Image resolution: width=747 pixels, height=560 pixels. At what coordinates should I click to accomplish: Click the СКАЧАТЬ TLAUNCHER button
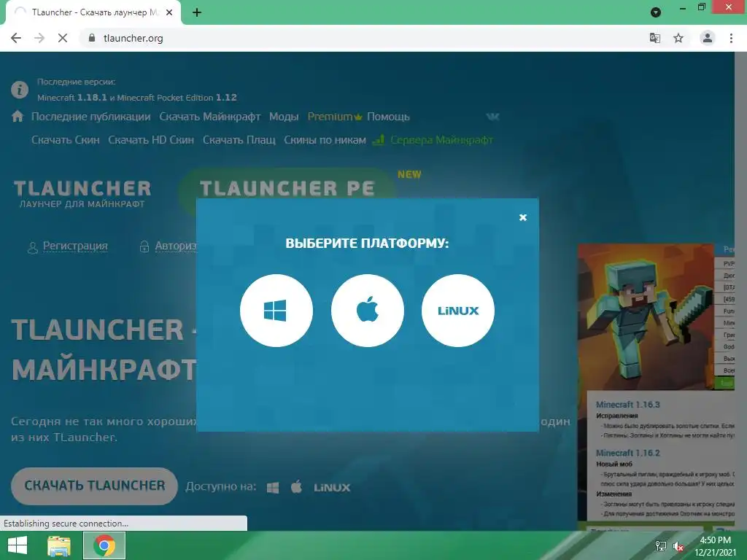point(94,486)
